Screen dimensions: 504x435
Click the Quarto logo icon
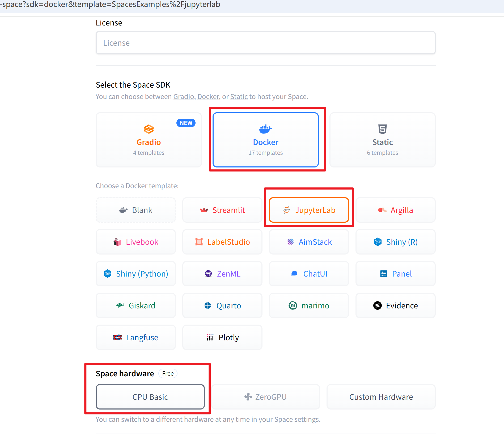(208, 305)
